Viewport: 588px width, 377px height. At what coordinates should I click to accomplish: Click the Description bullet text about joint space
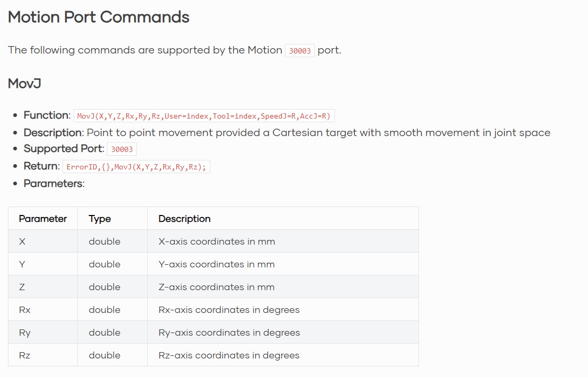coord(318,132)
